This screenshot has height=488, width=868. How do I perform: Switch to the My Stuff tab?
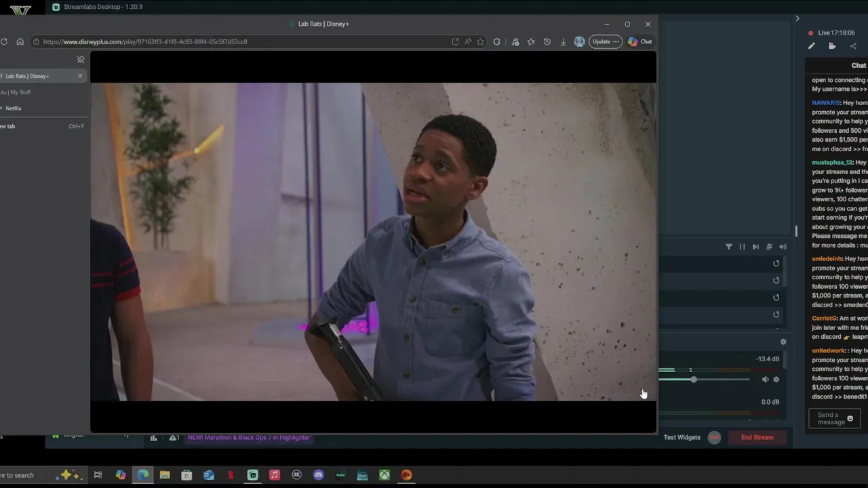coord(42,92)
